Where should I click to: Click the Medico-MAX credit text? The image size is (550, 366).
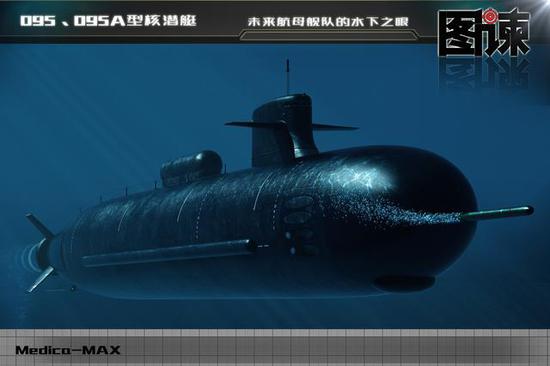click(68, 350)
